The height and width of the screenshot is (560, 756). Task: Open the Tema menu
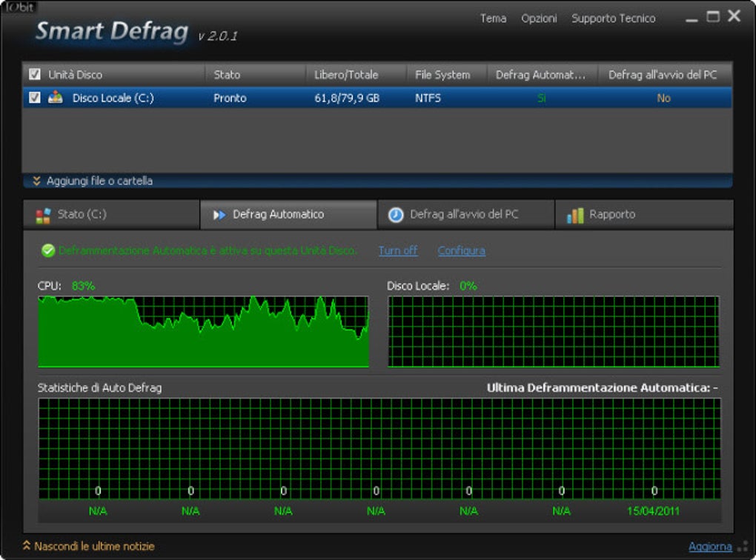coord(493,19)
